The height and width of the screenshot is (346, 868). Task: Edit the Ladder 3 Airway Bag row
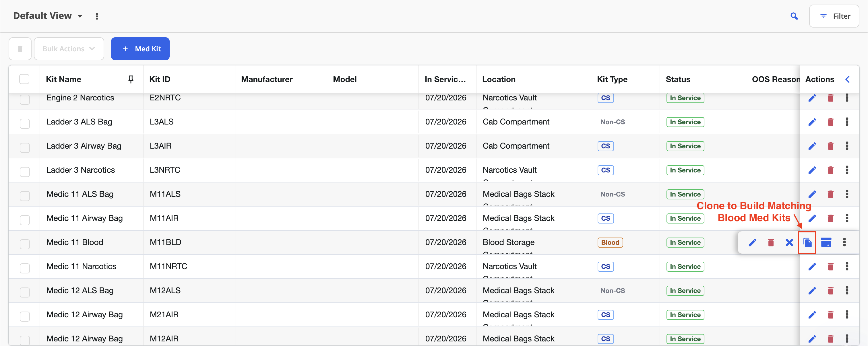pos(812,146)
